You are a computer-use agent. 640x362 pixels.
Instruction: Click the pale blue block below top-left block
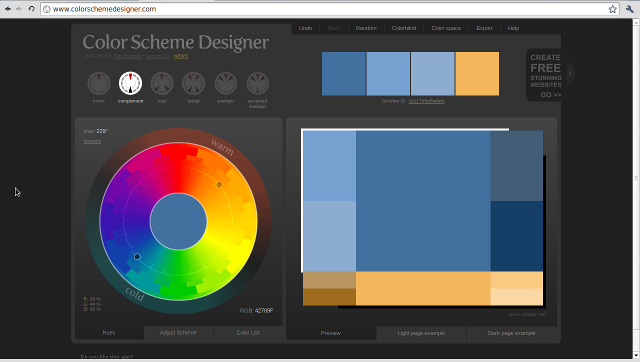tap(329, 236)
